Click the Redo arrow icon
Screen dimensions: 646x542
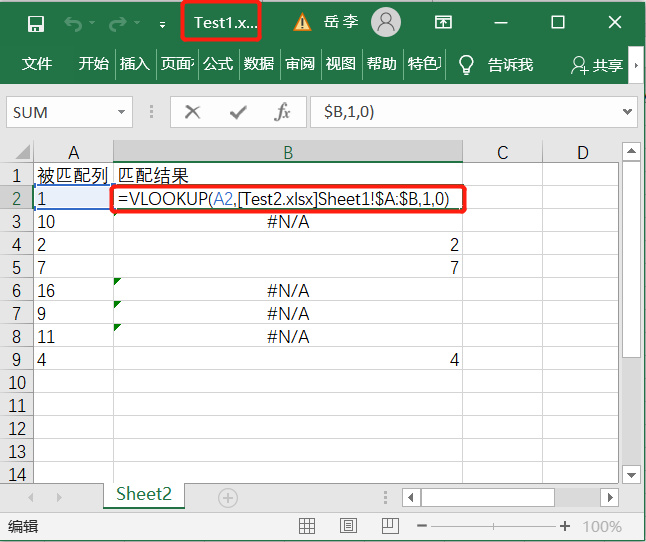[x=117, y=24]
